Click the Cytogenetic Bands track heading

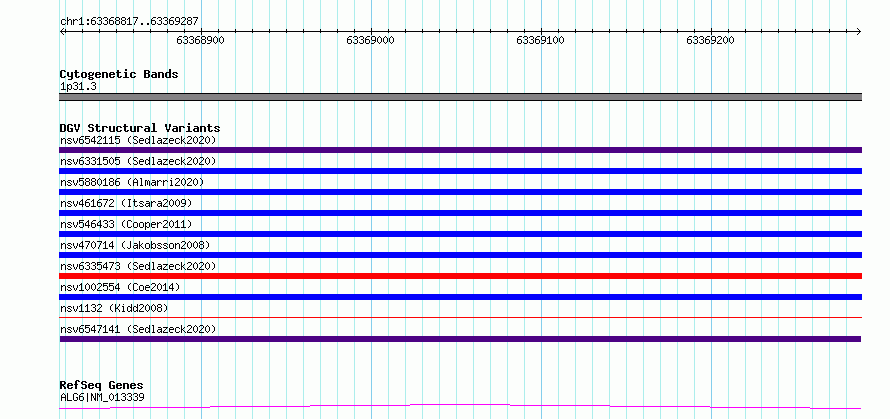(119, 74)
